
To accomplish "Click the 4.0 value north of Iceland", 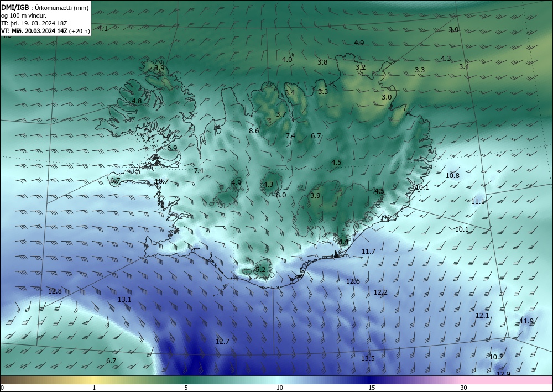I will point(287,60).
